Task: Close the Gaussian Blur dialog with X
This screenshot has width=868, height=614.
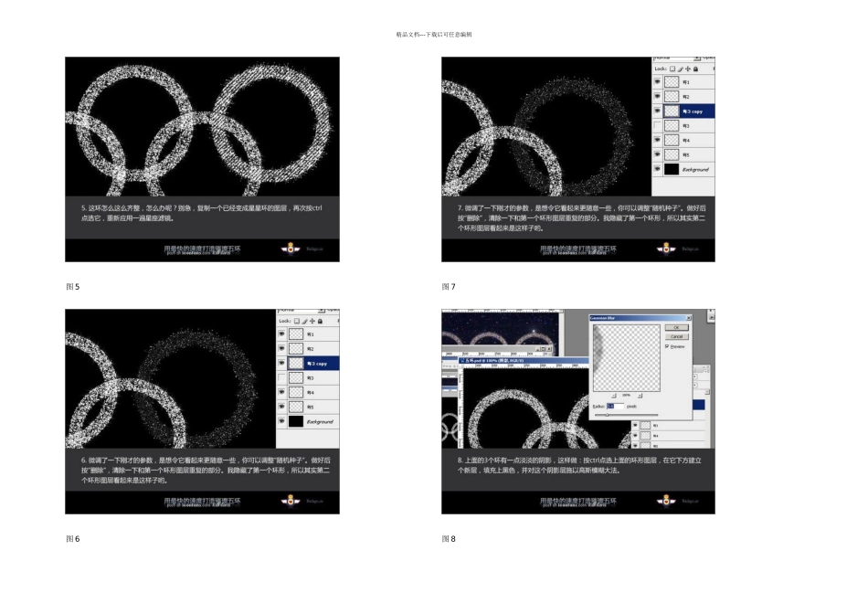Action: pos(689,318)
